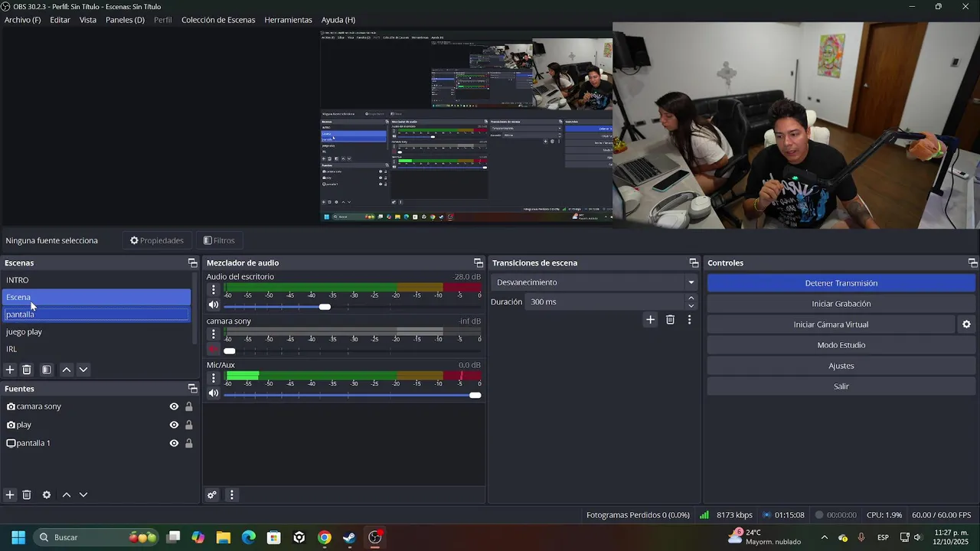This screenshot has width=980, height=551.
Task: Lock the pantalla 1 source
Action: click(x=188, y=443)
